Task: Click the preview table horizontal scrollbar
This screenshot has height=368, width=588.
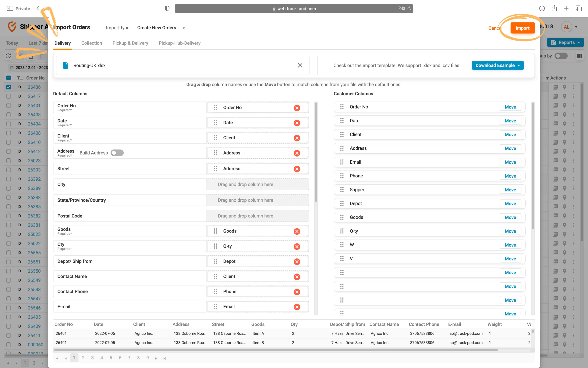Action: tap(276, 350)
